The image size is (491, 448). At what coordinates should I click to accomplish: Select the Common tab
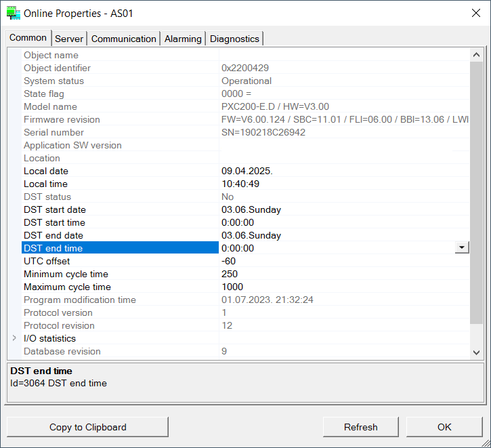[28, 37]
